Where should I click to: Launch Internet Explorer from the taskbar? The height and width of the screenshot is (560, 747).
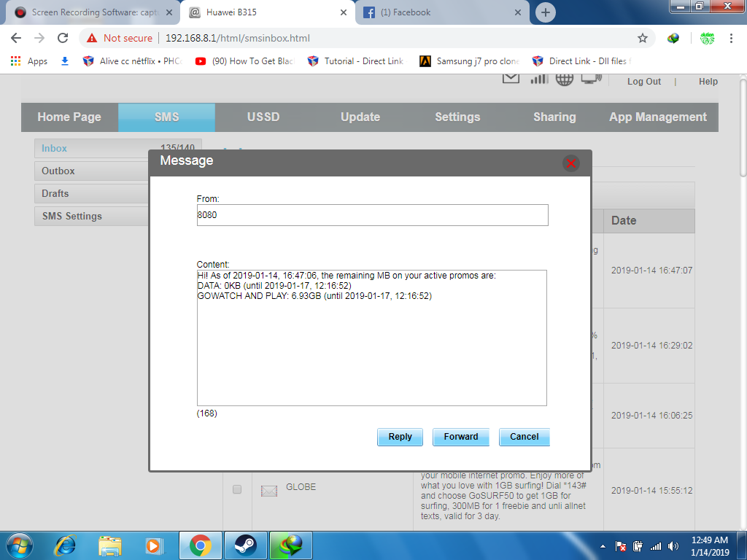[x=65, y=545]
